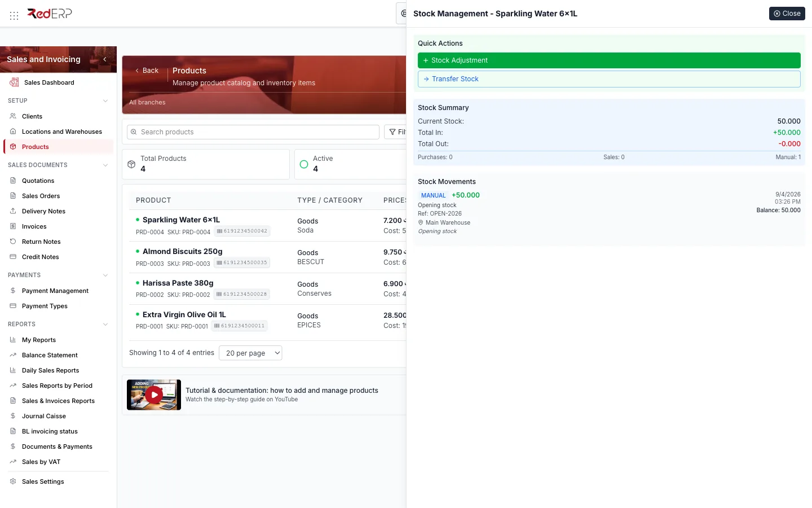Click the RedERP logo
This screenshot has width=812, height=508.
(x=50, y=14)
